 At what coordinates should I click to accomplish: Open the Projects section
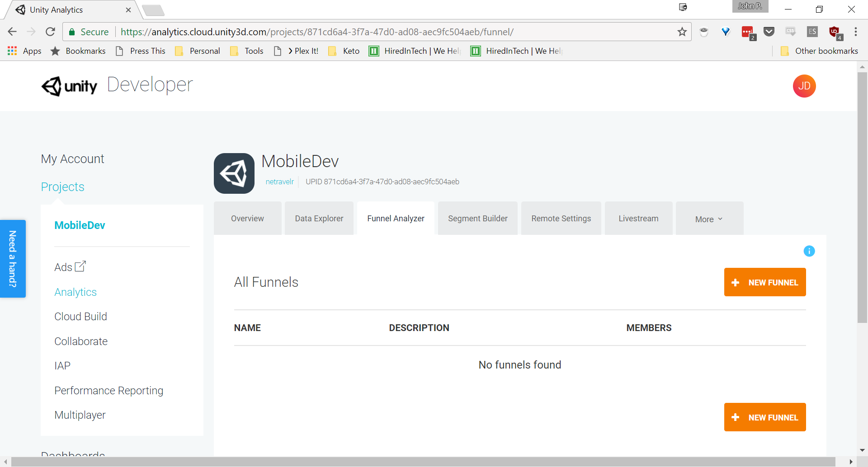click(62, 187)
